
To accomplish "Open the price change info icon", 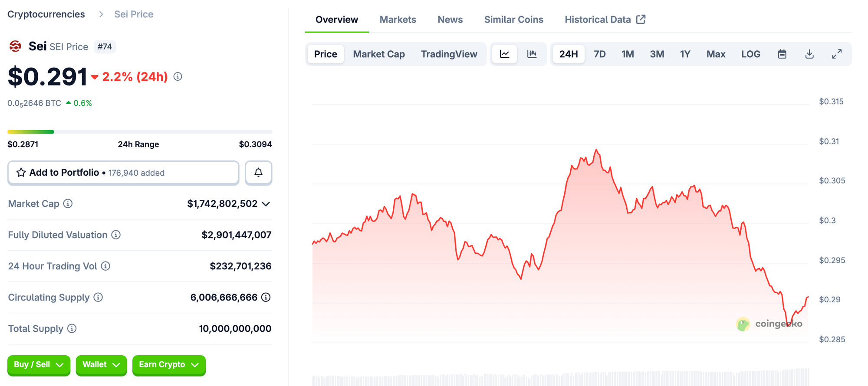I will pyautogui.click(x=178, y=77).
